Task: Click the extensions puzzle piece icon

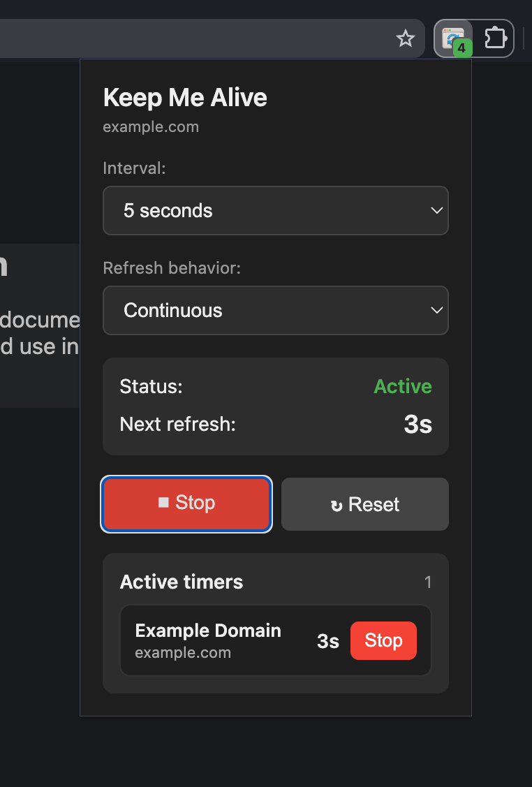Action: [x=496, y=38]
